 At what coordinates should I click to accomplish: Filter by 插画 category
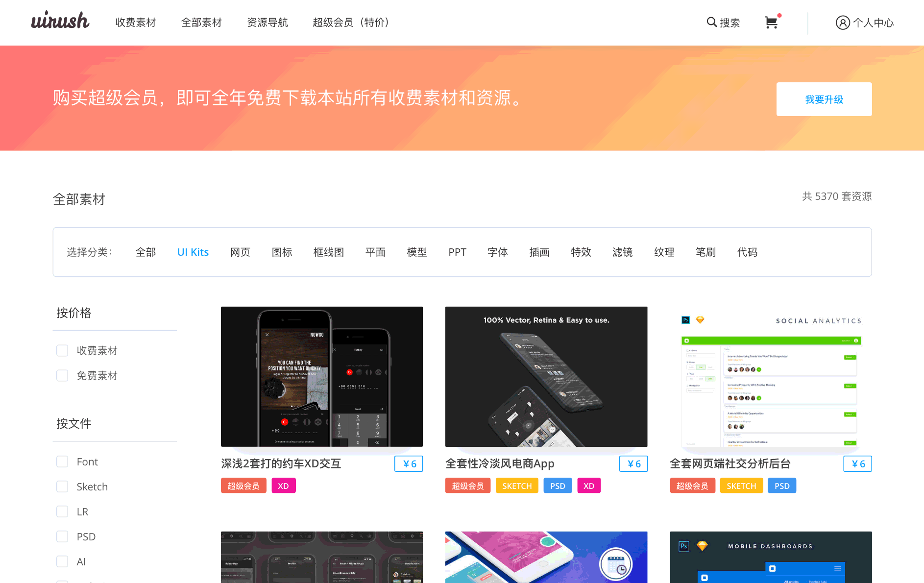point(539,252)
